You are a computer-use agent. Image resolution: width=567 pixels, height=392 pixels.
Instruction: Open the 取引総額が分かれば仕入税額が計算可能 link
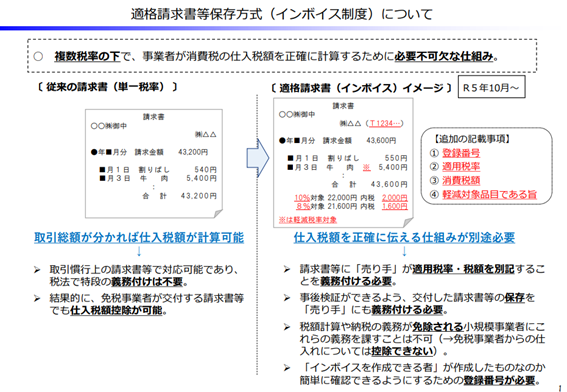[139, 238]
